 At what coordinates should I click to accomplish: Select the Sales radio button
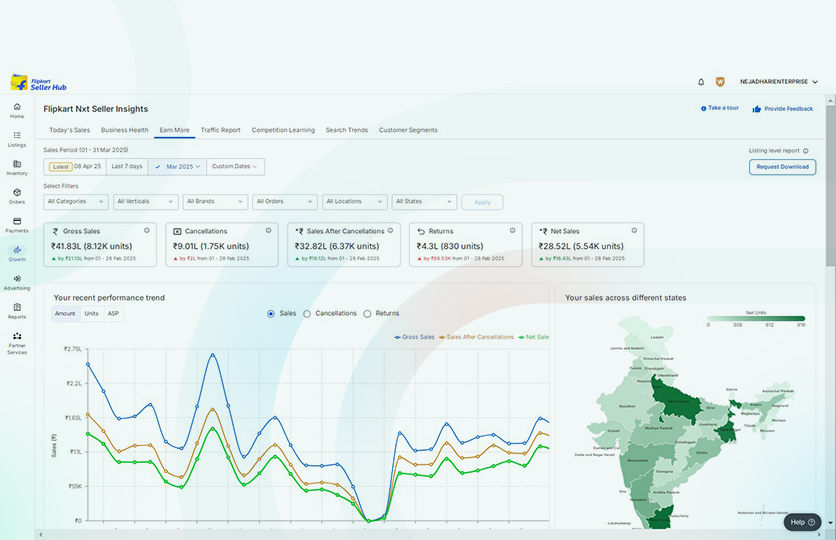[x=271, y=314]
